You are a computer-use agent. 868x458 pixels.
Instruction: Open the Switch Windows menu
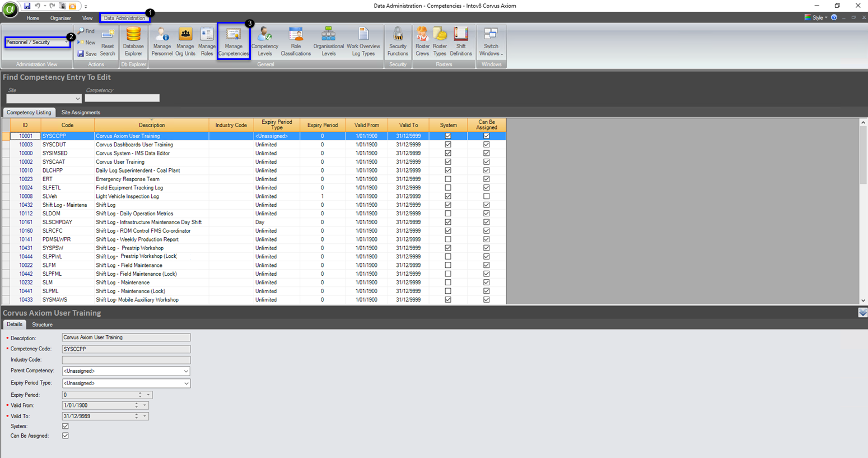(x=491, y=42)
